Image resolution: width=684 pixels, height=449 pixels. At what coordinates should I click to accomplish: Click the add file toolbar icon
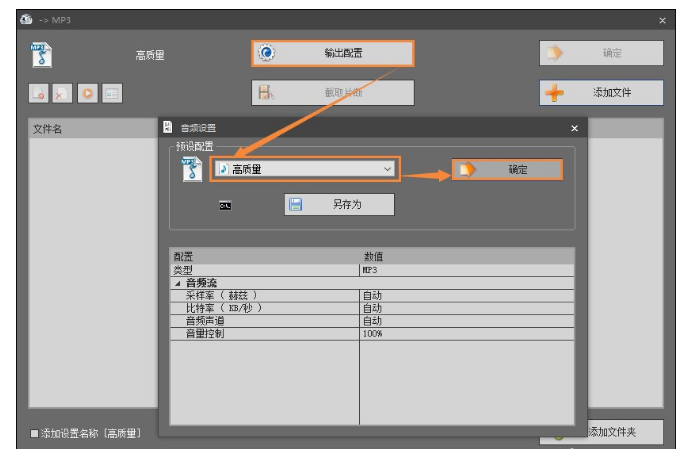[x=38, y=93]
